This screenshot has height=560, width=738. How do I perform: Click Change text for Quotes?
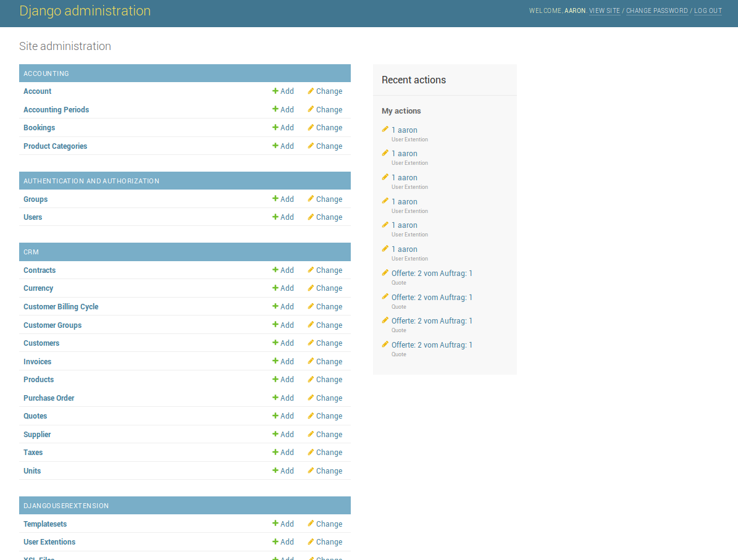(x=329, y=416)
